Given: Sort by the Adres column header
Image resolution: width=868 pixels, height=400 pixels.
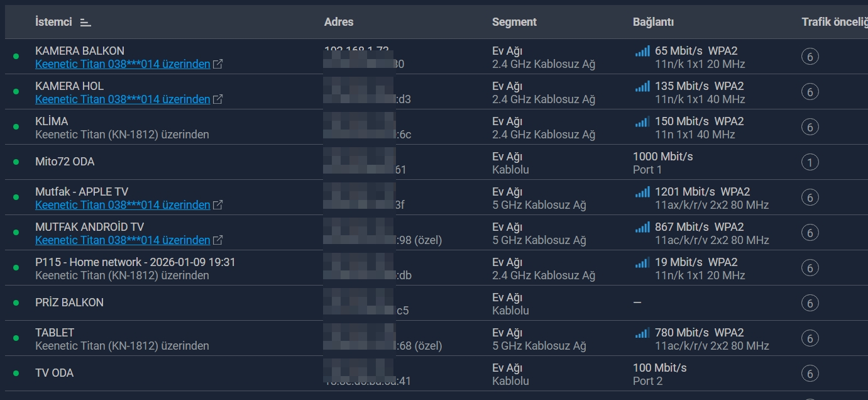Looking at the screenshot, I should pyautogui.click(x=339, y=22).
